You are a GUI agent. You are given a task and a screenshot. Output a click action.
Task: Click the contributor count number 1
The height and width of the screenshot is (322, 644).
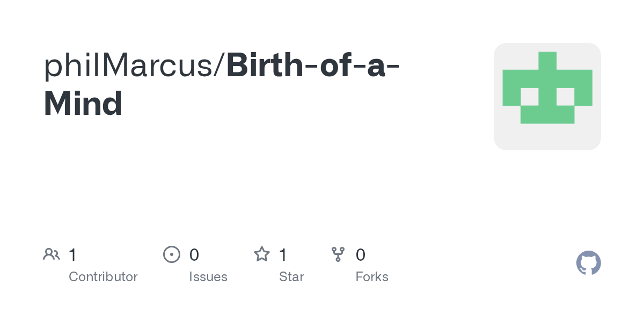72,255
